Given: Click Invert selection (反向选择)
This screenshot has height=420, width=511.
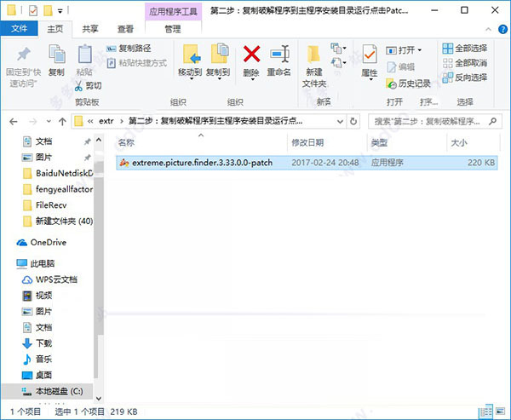Looking at the screenshot, I should coord(465,78).
